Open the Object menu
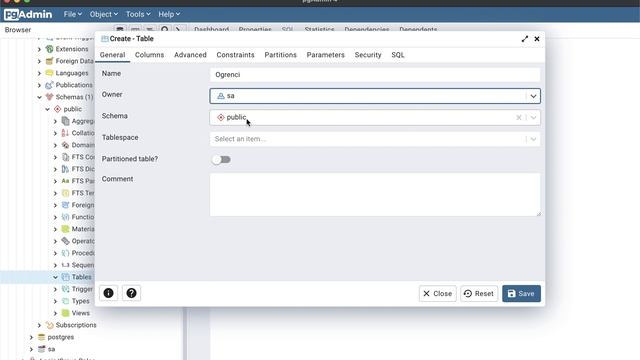The width and height of the screenshot is (640, 360). tap(104, 14)
